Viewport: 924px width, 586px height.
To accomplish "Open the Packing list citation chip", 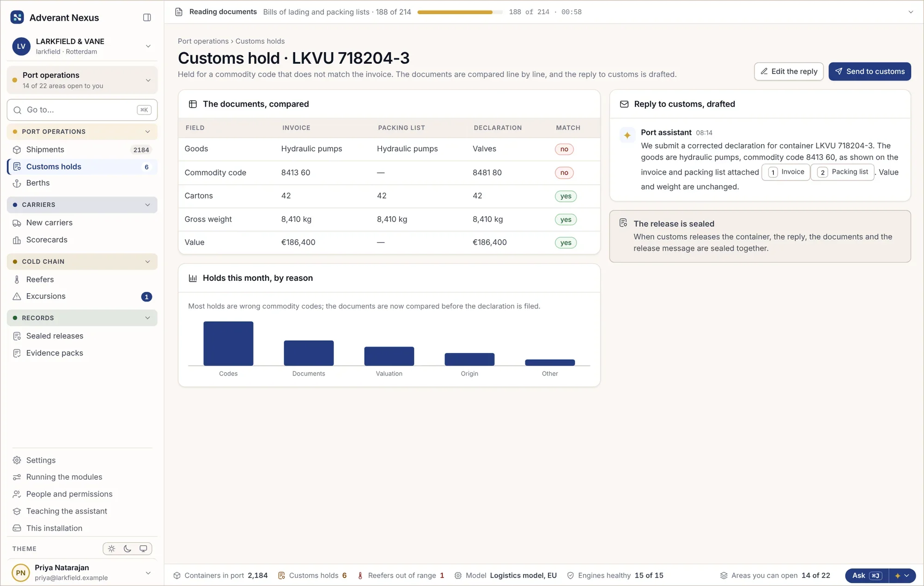I will (842, 172).
